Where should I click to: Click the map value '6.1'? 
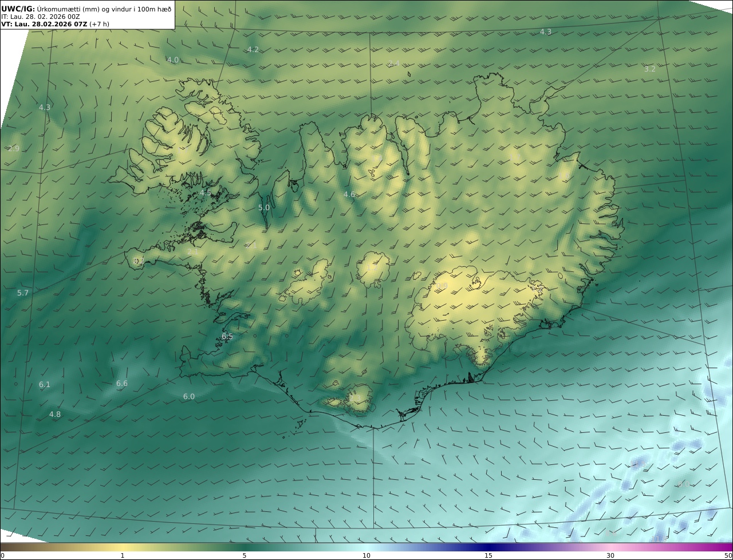click(45, 385)
